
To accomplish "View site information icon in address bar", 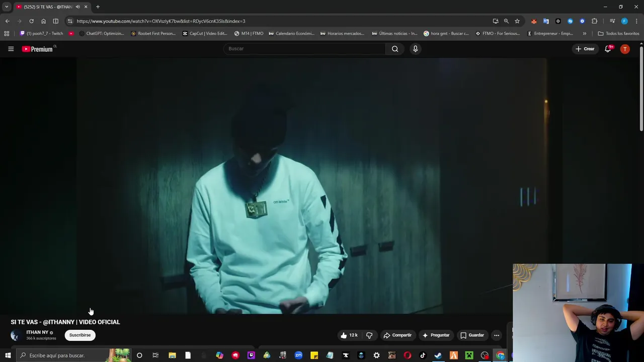I will tap(70, 21).
